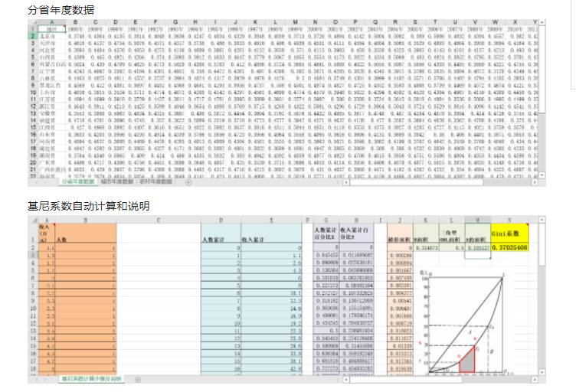Image resolution: width=576 pixels, height=392 pixels.
Task: Click the selected empty cell M3 in Gini sheet
Action: (477, 255)
